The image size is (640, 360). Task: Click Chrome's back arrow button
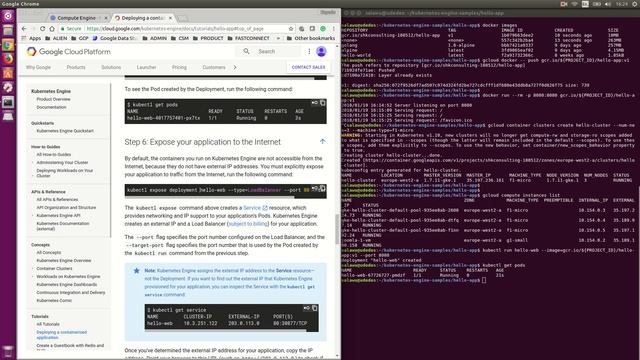(x=24, y=29)
